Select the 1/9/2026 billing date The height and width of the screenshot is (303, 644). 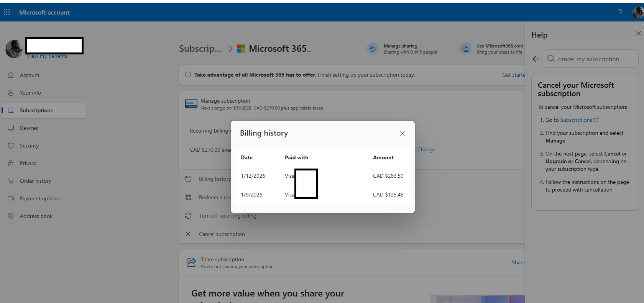(251, 195)
